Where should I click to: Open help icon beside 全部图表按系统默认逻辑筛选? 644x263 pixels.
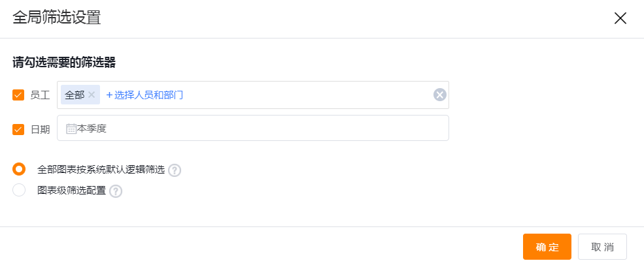pyautogui.click(x=175, y=170)
